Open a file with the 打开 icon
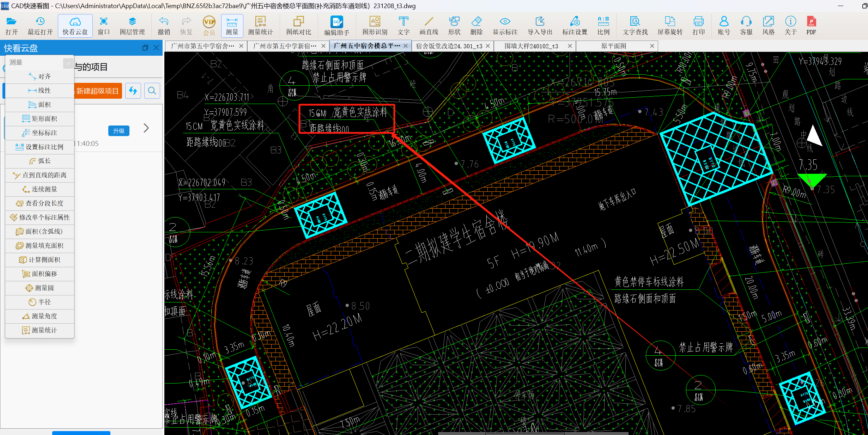This screenshot has height=435, width=868. click(x=12, y=26)
